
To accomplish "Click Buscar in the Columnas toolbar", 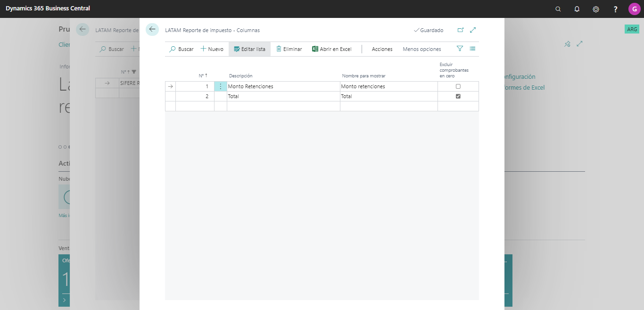I will click(x=182, y=49).
